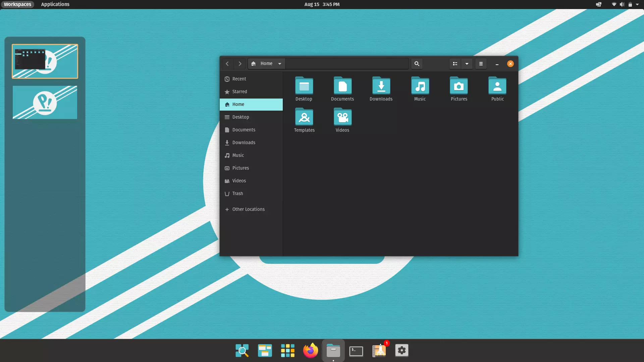Open system settings gear icon in taskbar
This screenshot has height=362, width=644.
tap(401, 350)
